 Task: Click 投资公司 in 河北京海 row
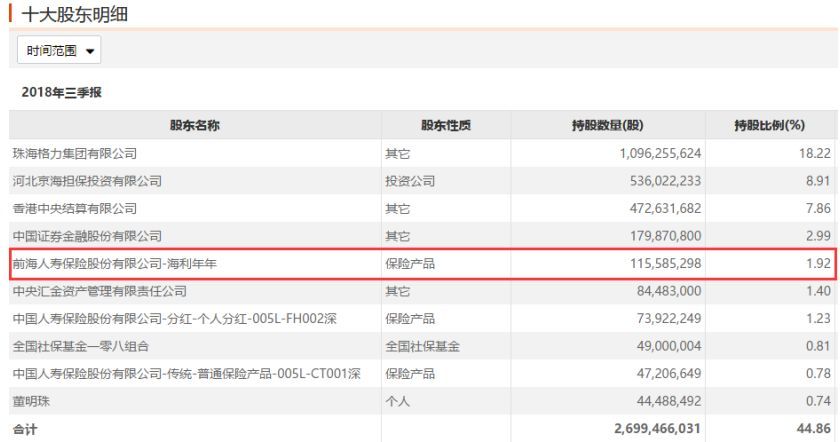tap(410, 181)
